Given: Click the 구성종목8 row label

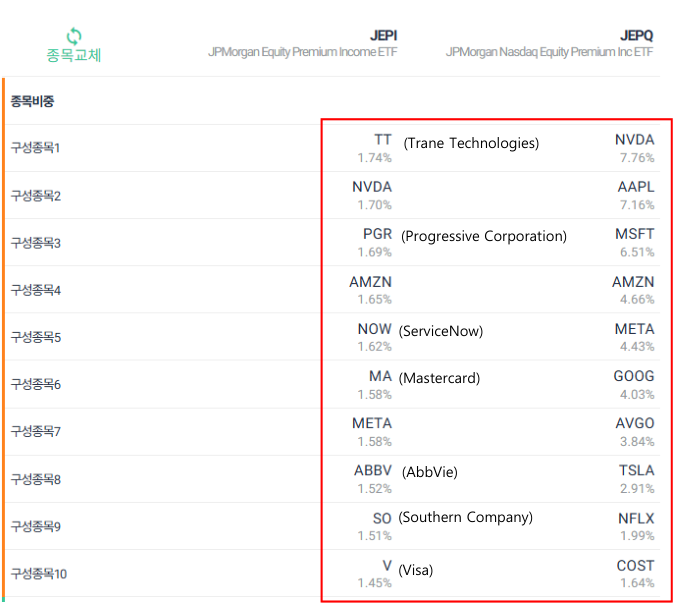Looking at the screenshot, I should pyautogui.click(x=36, y=479).
